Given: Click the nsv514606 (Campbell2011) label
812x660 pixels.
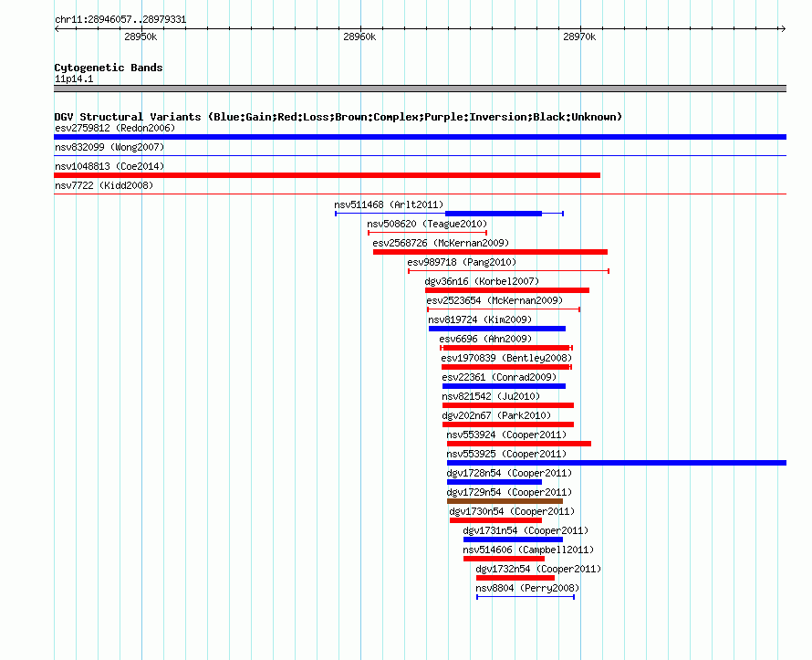Looking at the screenshot, I should pyautogui.click(x=529, y=550).
